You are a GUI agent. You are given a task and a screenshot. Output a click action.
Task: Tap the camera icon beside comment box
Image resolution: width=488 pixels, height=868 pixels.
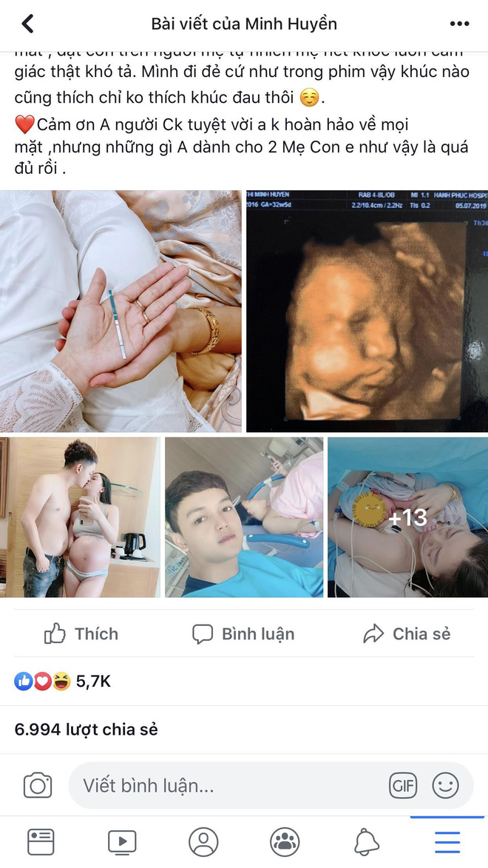38,785
